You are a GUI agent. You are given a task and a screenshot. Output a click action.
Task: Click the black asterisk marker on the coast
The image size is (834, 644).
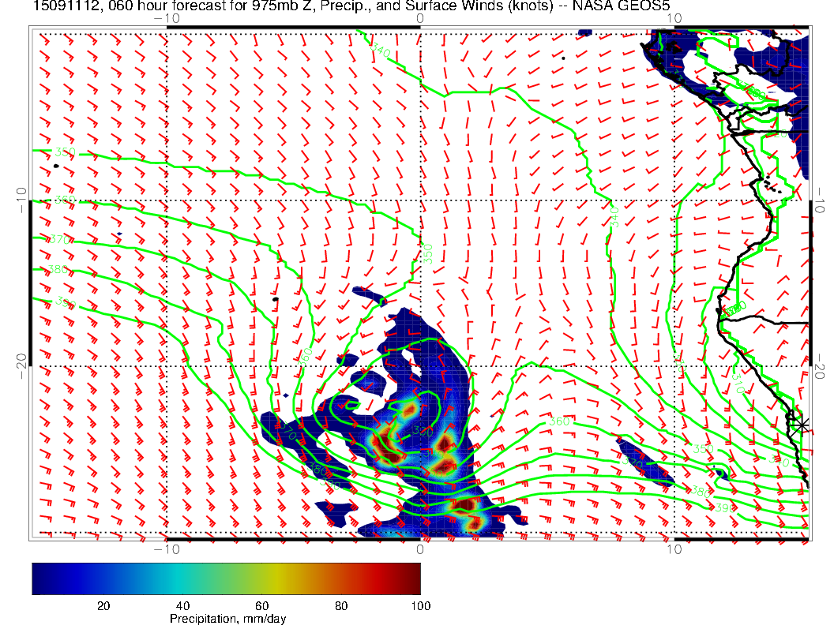coord(802,425)
